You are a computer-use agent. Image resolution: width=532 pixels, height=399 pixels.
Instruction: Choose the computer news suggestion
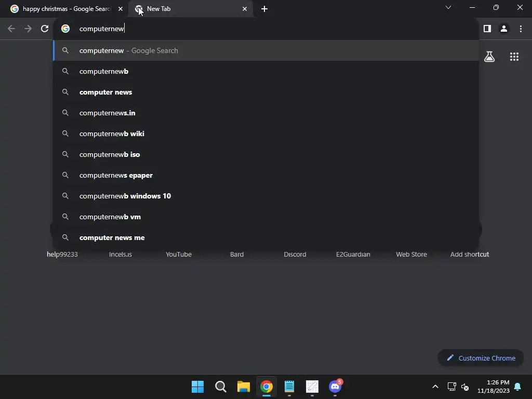[x=266, y=92]
